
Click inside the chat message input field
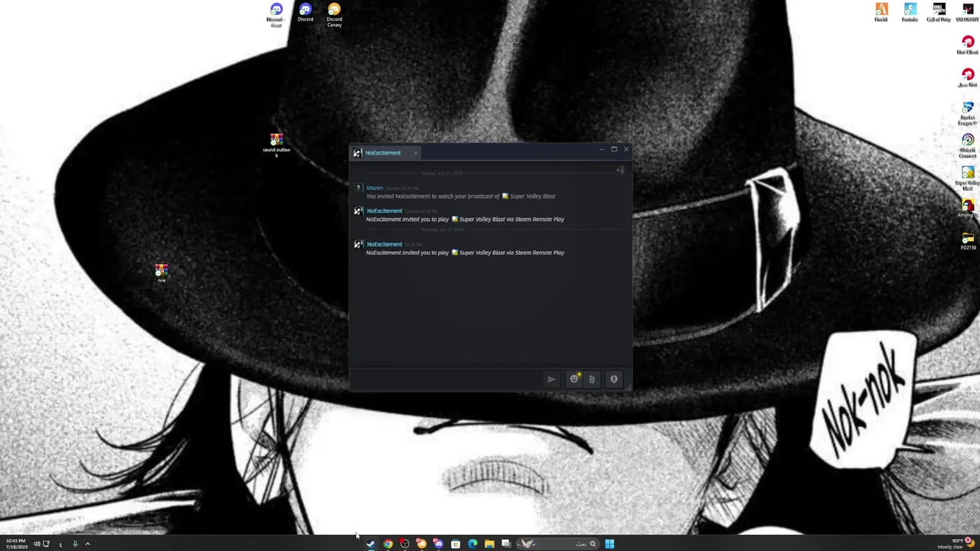pos(446,379)
